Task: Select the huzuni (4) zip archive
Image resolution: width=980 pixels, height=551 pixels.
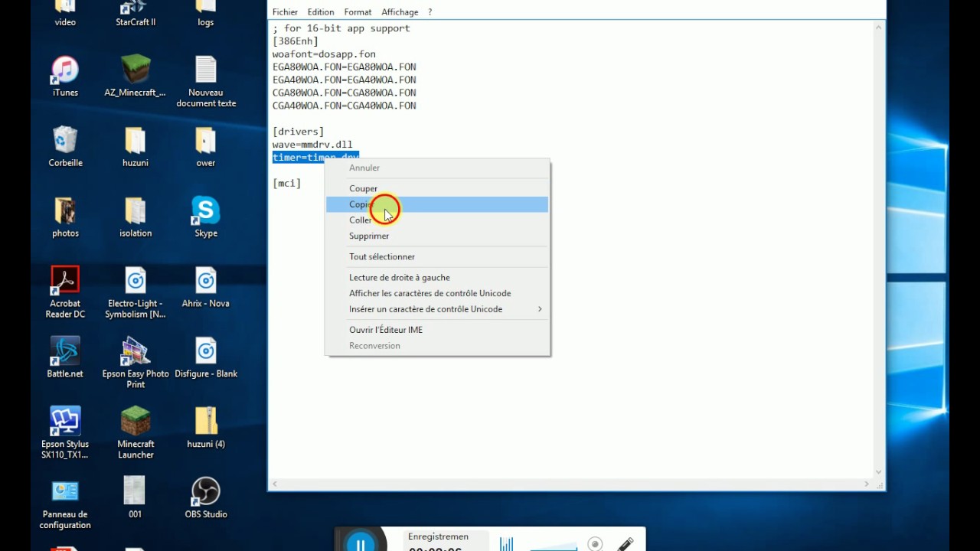Action: click(206, 428)
